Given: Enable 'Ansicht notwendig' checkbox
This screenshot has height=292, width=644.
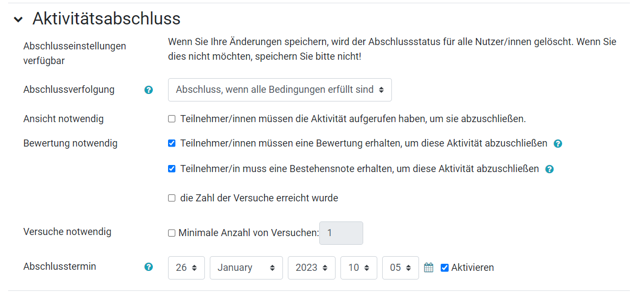Looking at the screenshot, I should click(172, 119).
